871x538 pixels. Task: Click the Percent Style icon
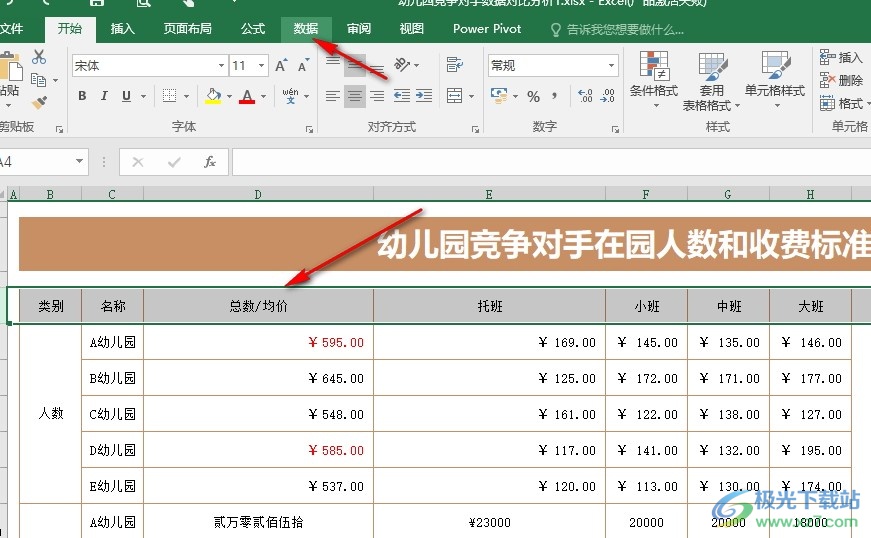533,97
